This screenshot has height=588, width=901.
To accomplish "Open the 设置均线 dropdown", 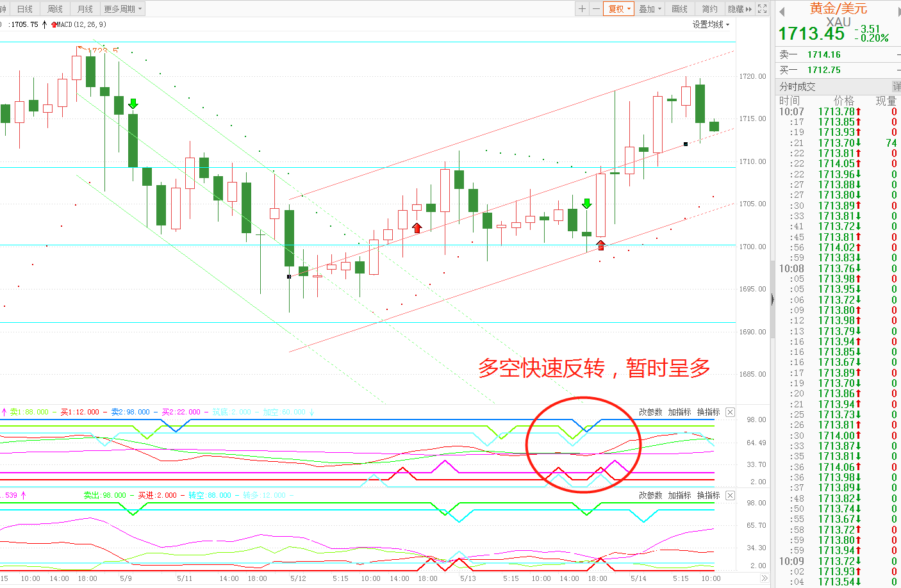I will pos(711,24).
